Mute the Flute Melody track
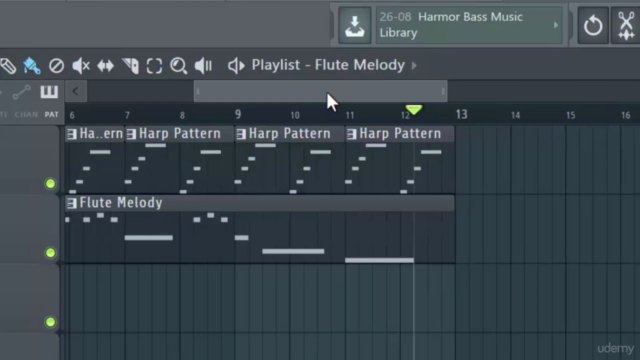The width and height of the screenshot is (640, 360). click(50, 253)
